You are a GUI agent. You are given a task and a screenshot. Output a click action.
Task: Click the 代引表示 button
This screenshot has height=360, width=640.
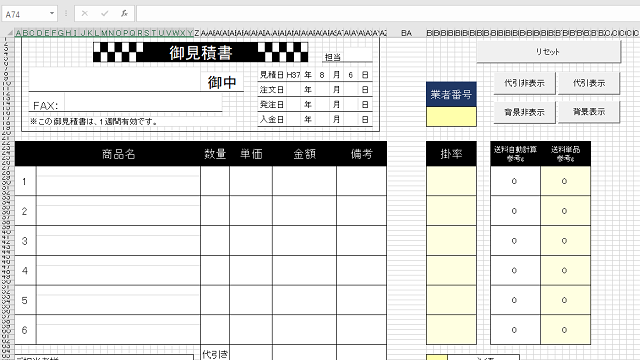click(x=589, y=83)
